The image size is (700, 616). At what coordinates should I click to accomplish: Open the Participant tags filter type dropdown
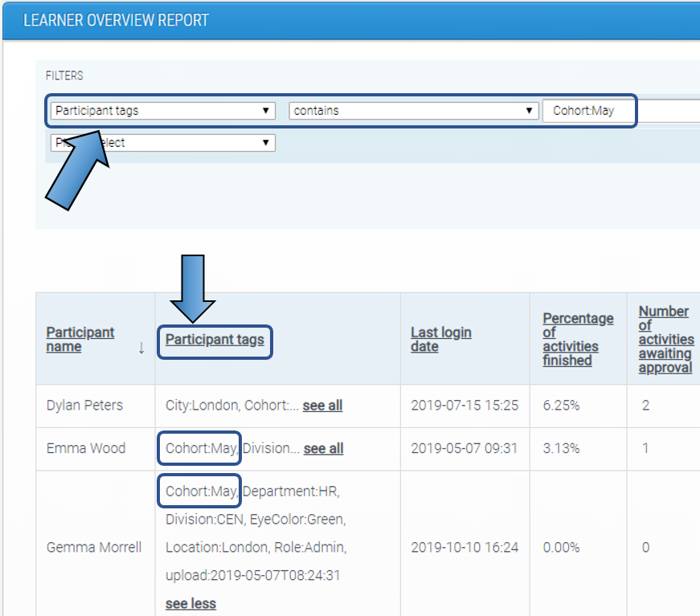tap(161, 111)
